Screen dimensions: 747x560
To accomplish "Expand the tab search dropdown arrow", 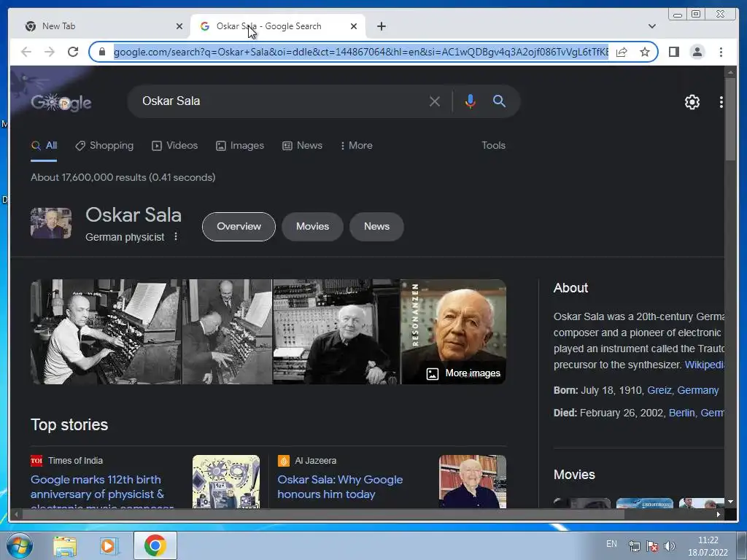I will (x=652, y=26).
